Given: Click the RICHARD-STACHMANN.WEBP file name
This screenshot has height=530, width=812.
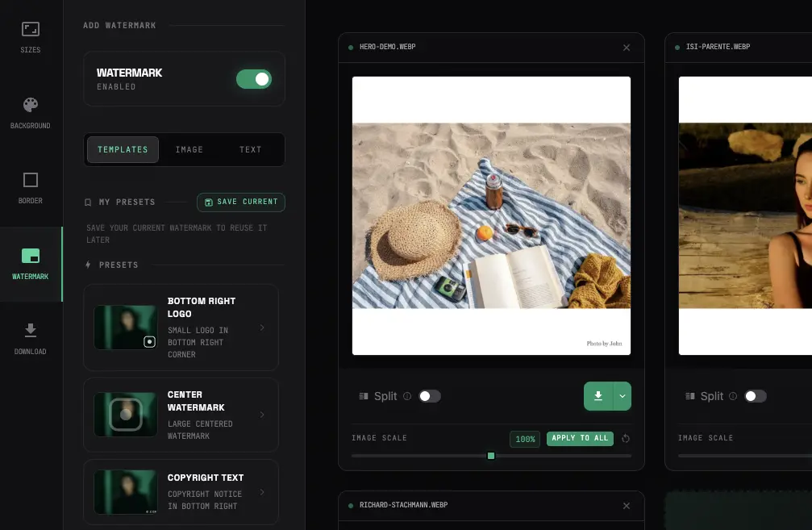Looking at the screenshot, I should tap(403, 505).
